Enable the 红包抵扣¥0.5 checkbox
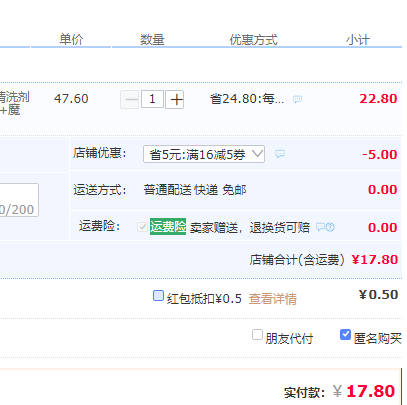This screenshot has width=407, height=405. tap(158, 295)
